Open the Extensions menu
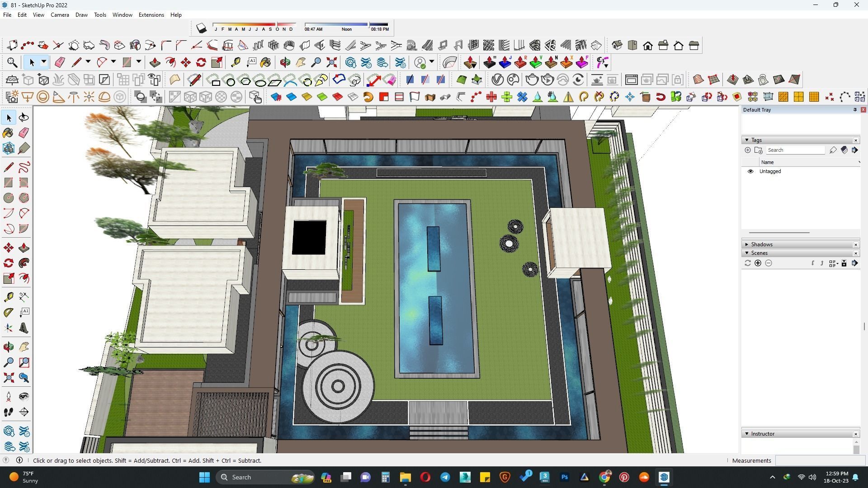Screen dimensions: 868x488 [x=151, y=15]
